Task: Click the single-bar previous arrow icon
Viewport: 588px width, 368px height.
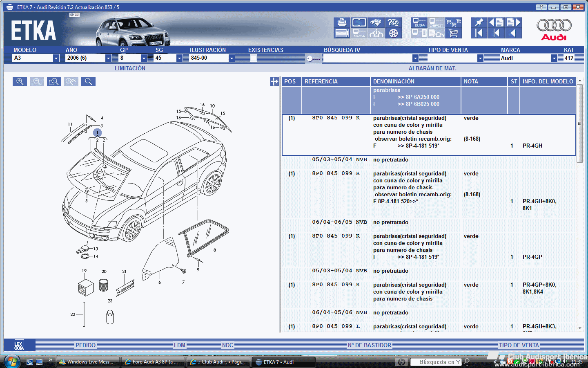Action: [x=496, y=33]
